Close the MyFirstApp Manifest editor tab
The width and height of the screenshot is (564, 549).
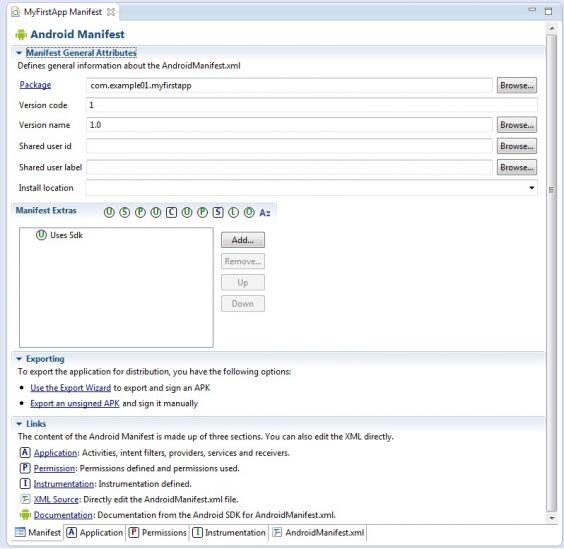(111, 12)
